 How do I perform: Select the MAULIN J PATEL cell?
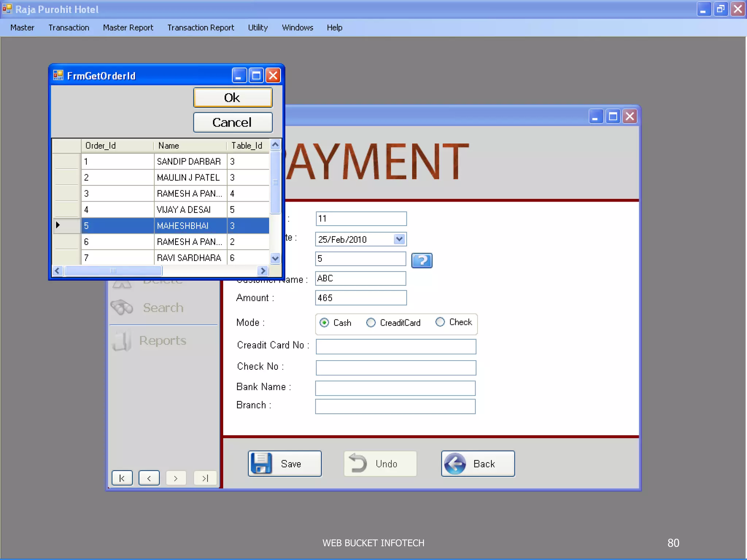[x=190, y=177]
